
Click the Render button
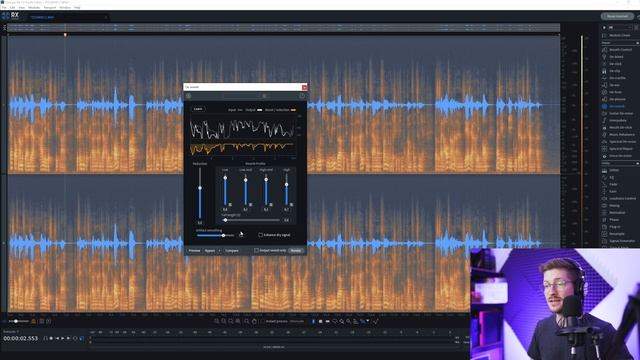pos(296,251)
